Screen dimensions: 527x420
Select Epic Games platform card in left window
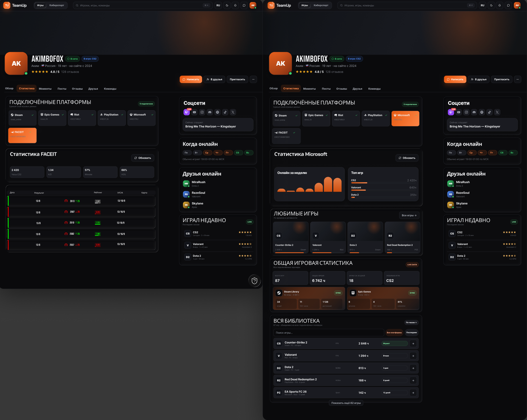(52, 118)
